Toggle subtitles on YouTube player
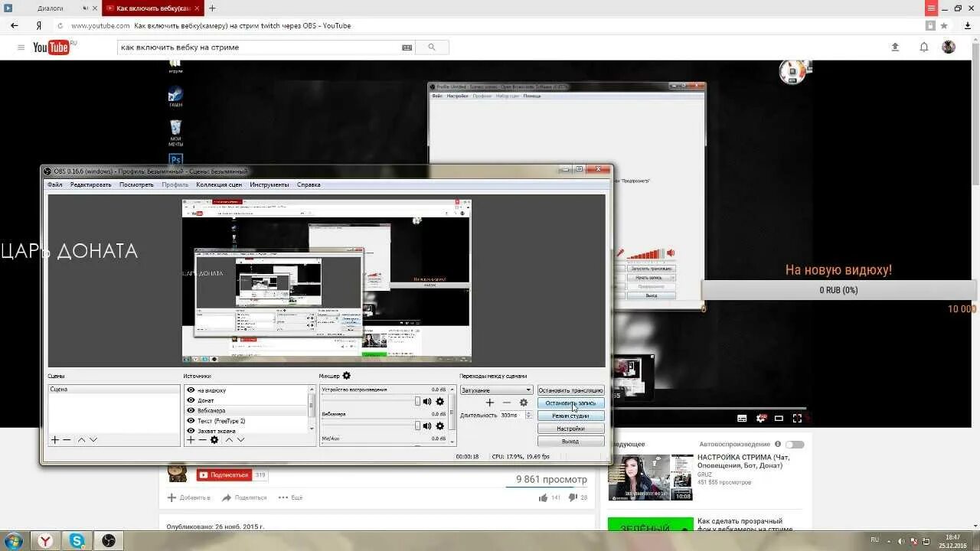Screen dimensions: 980x551 [x=742, y=419]
